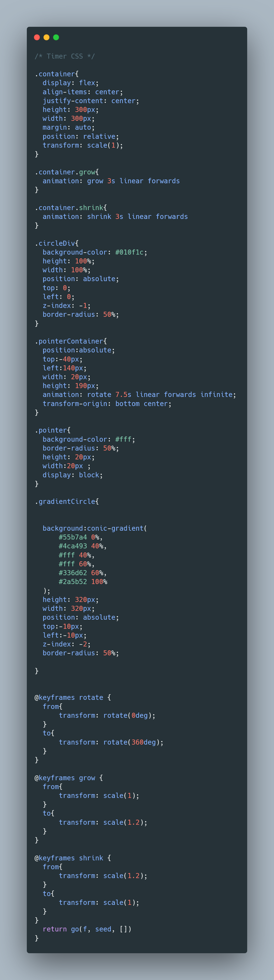Click the .container.shrink selector
274x980 pixels.
coord(70,208)
